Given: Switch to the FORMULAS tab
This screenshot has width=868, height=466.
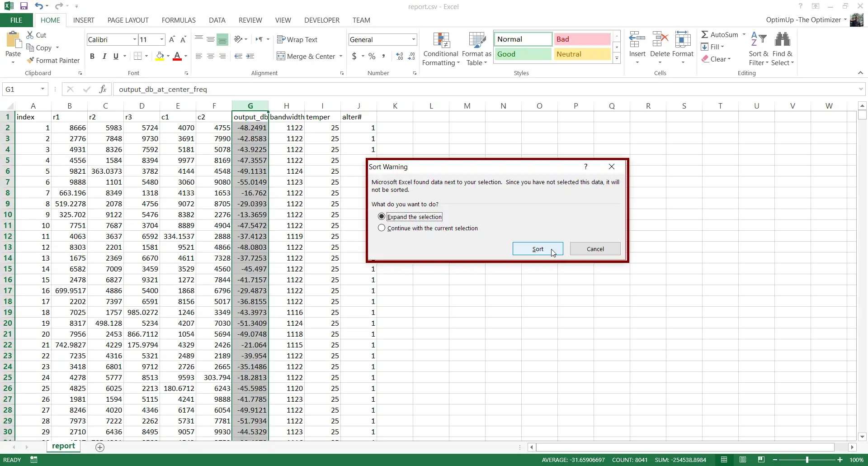Looking at the screenshot, I should 179,20.
